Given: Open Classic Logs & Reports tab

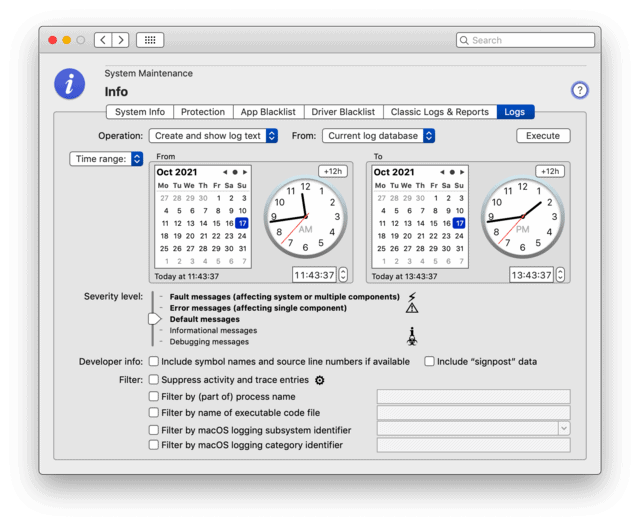Looking at the screenshot, I should pos(440,112).
